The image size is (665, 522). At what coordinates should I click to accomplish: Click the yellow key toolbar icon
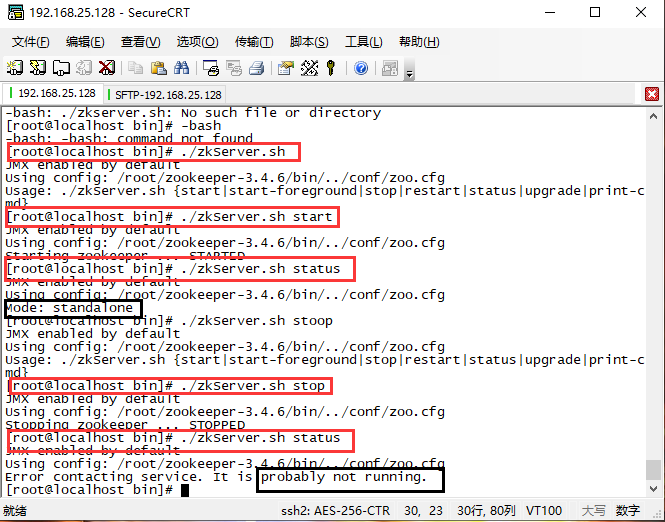tap(331, 68)
